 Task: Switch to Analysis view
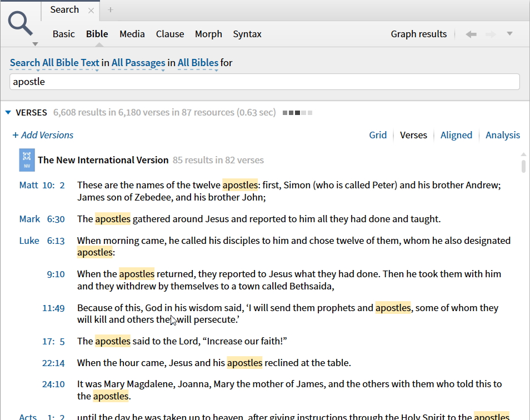[503, 135]
